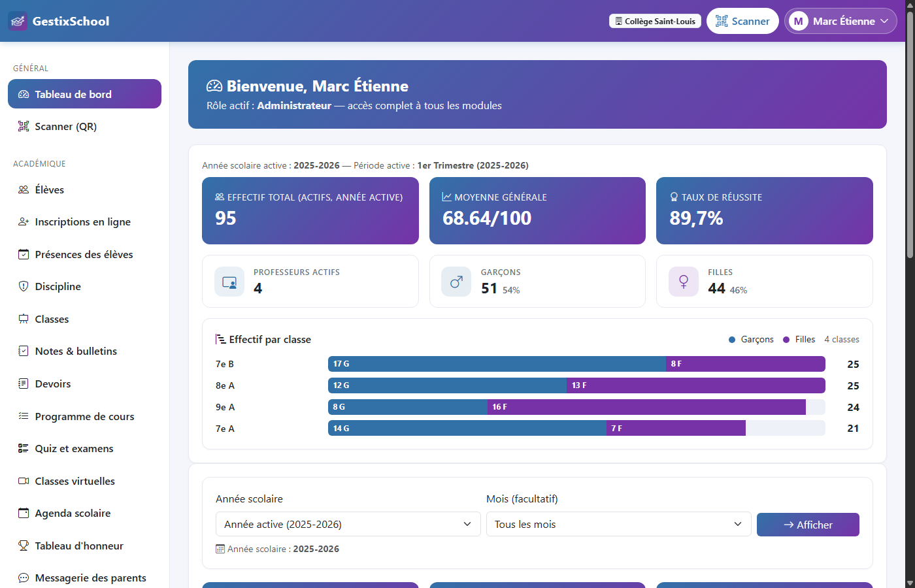
Task: Click the Afficher button
Action: [x=808, y=525]
